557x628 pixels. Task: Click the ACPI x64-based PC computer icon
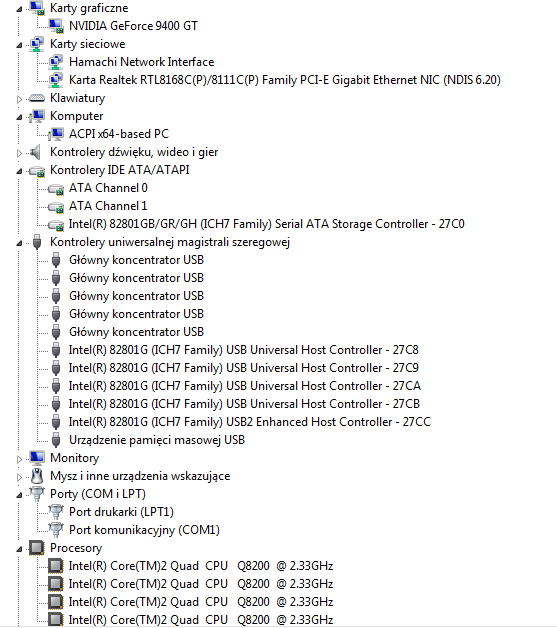coord(56,134)
